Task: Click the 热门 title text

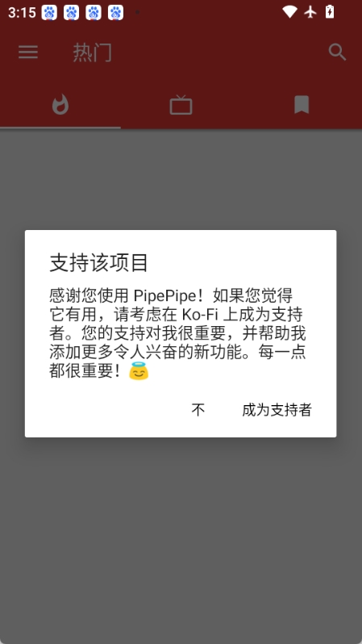Action: pyautogui.click(x=93, y=52)
